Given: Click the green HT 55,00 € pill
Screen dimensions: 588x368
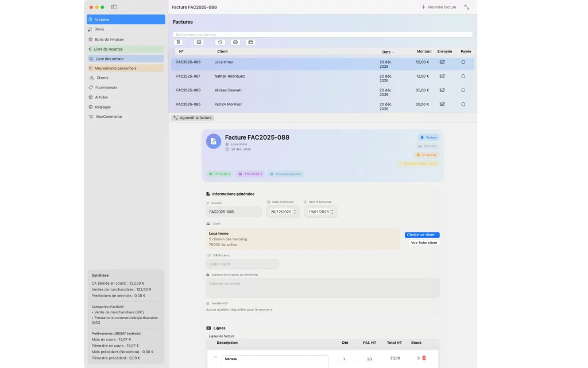Looking at the screenshot, I should (x=220, y=174).
